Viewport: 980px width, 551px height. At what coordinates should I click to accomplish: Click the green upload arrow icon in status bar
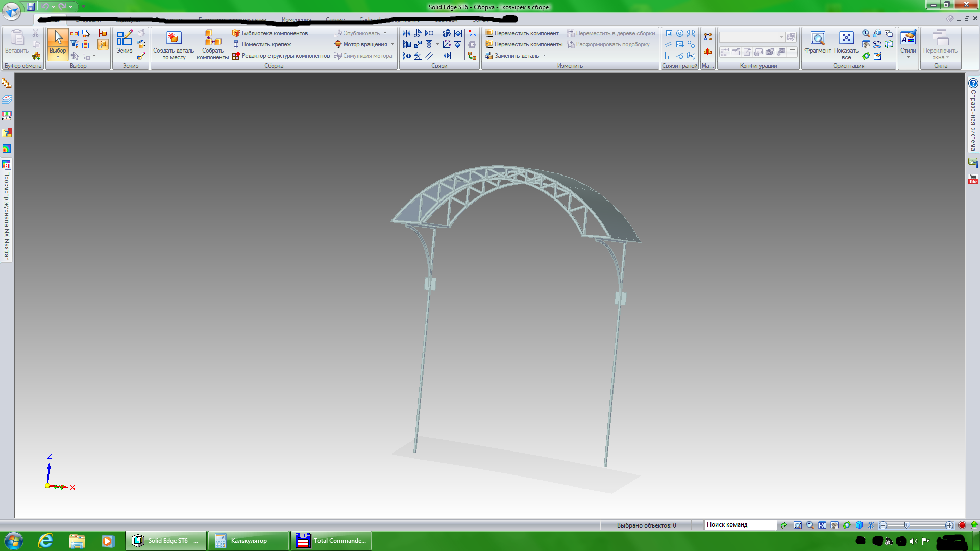(974, 525)
